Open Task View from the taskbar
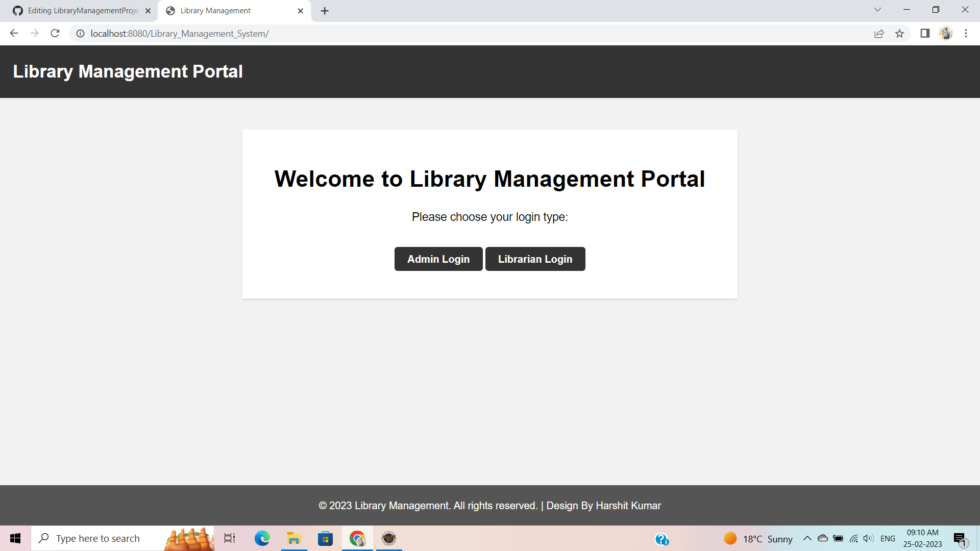 [230, 538]
